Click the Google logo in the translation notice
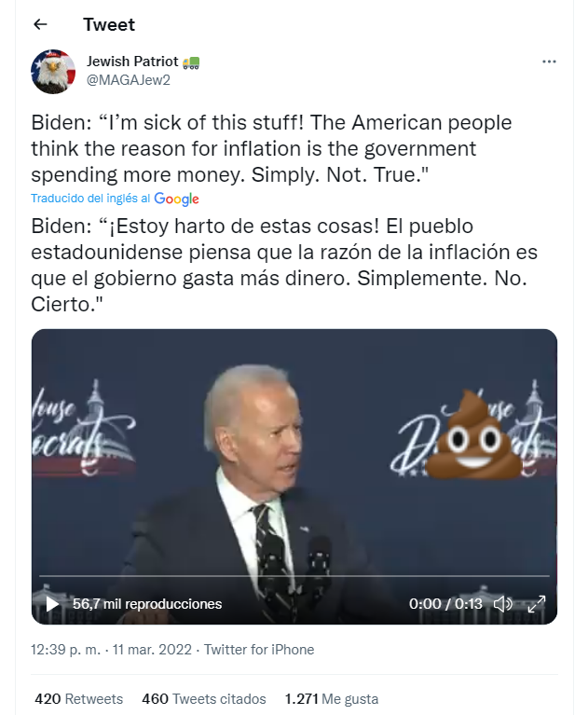The image size is (588, 715). [176, 199]
